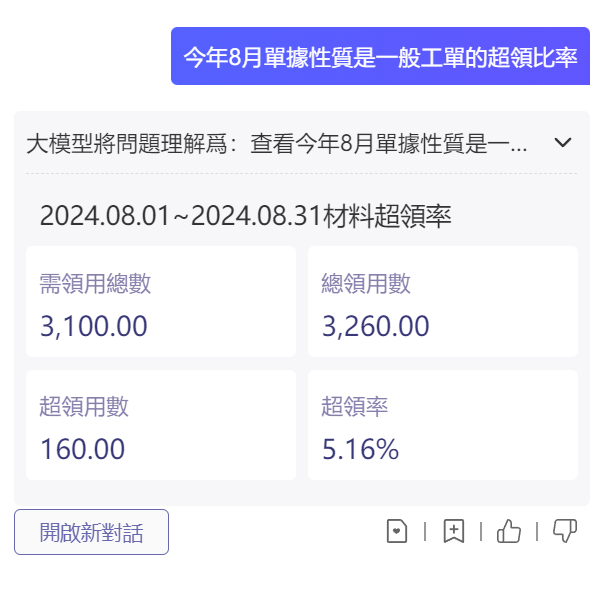Click the 超領用數 label
The height and width of the screenshot is (589, 609).
click(x=84, y=407)
